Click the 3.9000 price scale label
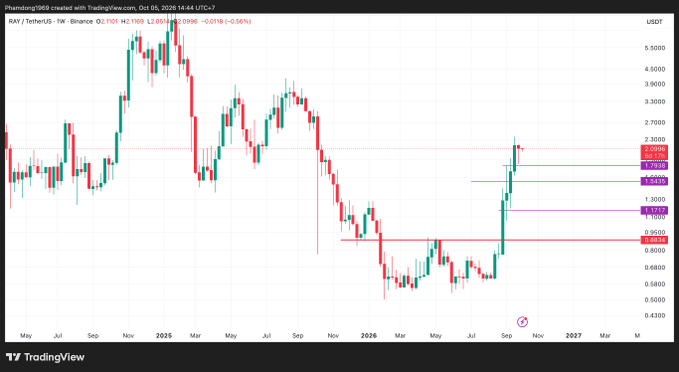Image resolution: width=679 pixels, height=372 pixels. [654, 84]
